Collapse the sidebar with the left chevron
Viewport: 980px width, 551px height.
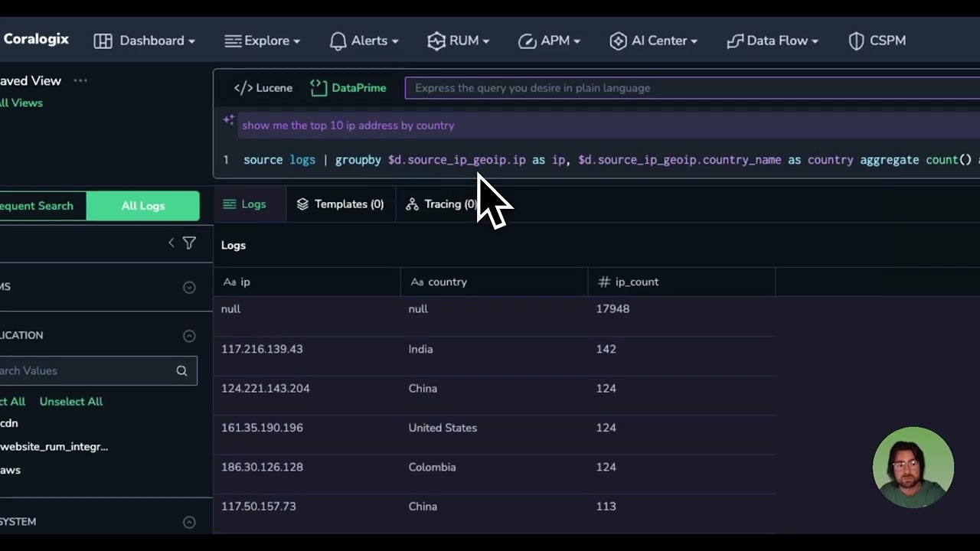tap(171, 243)
